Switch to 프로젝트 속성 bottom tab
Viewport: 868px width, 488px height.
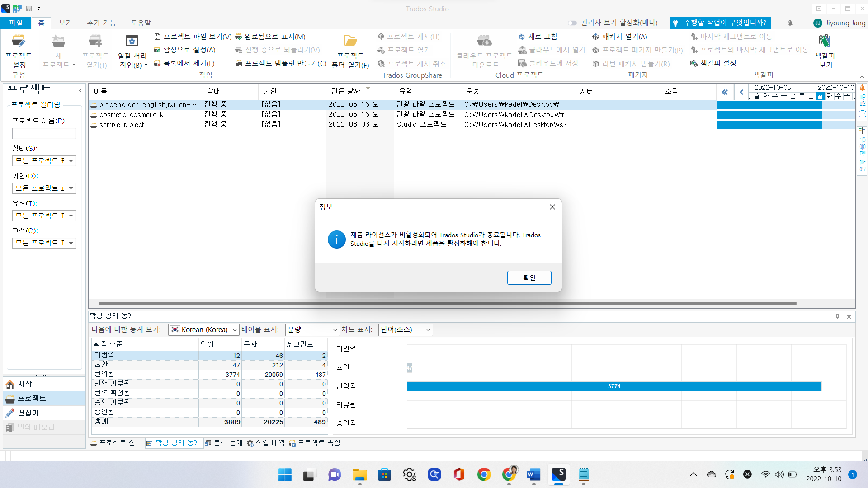(x=315, y=443)
